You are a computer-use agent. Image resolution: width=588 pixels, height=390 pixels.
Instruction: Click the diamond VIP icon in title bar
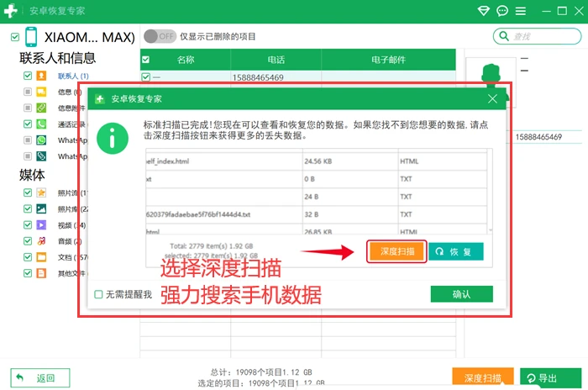point(484,11)
